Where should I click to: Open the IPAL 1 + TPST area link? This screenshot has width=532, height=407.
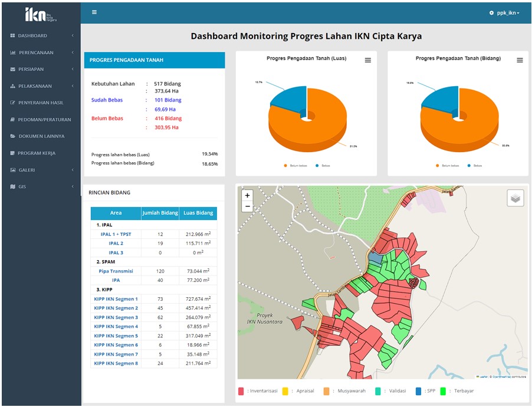coord(116,234)
